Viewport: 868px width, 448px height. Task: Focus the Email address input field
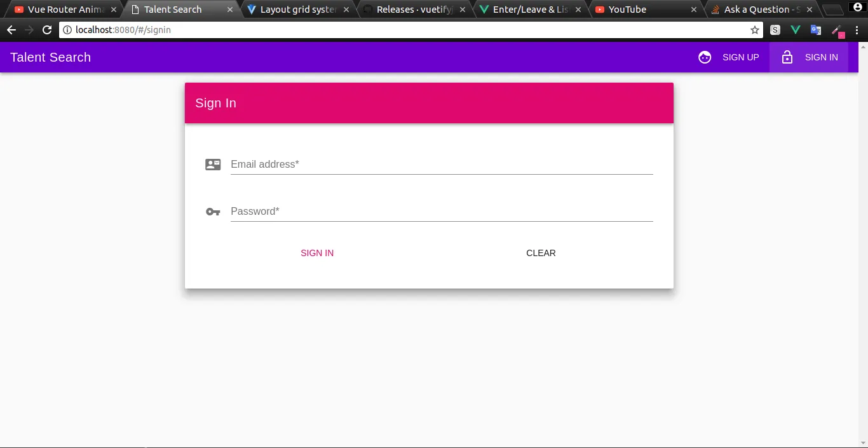[442, 165]
